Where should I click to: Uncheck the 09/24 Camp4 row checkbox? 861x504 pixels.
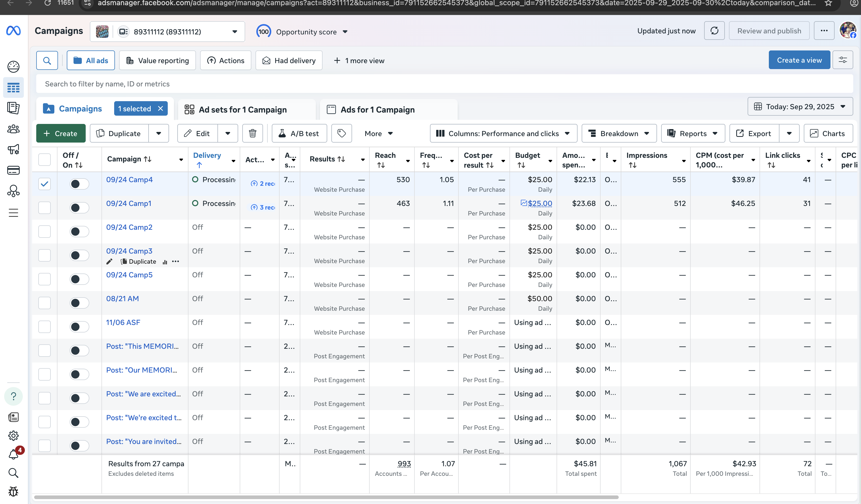point(45,184)
